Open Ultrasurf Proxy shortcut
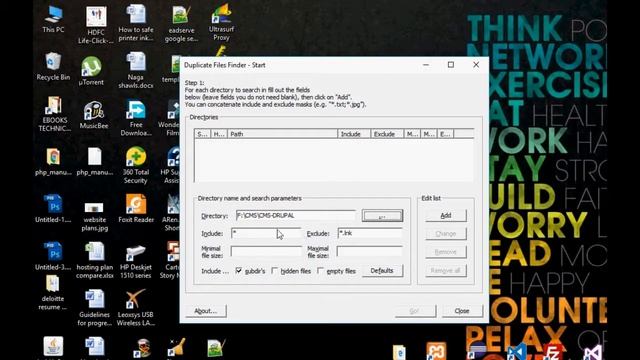640x360 pixels. [x=221, y=23]
